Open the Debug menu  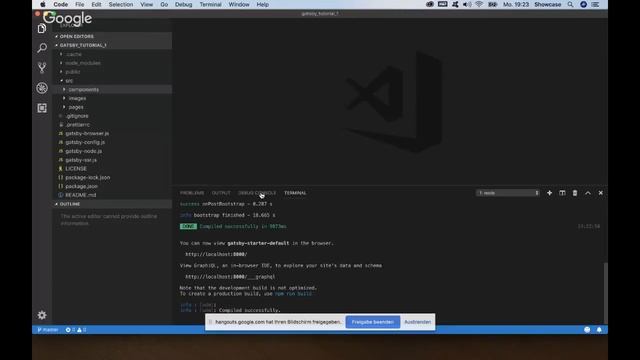184,4
